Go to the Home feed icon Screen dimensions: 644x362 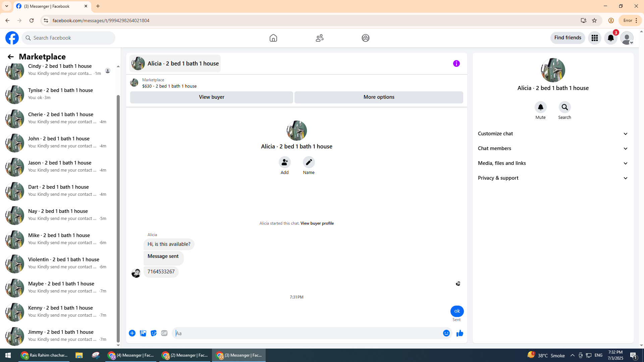tap(273, 38)
